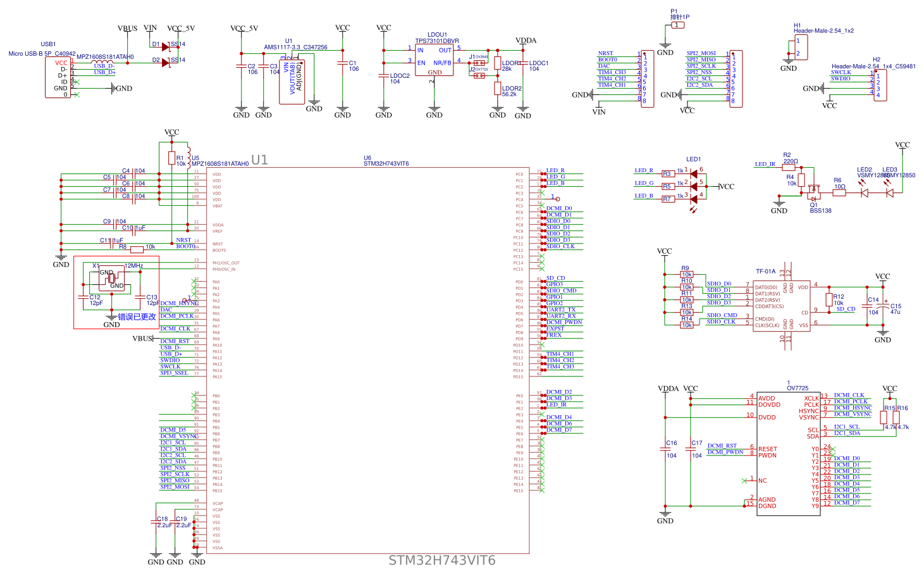This screenshot has height=574, width=924.
Task: Select the C18 2.2uF VCAP capacitor
Action: (x=156, y=521)
